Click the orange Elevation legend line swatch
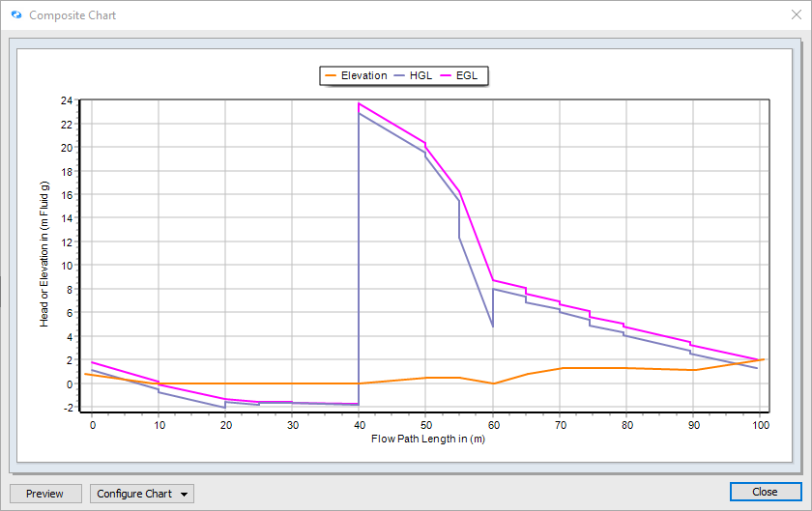 (x=332, y=75)
